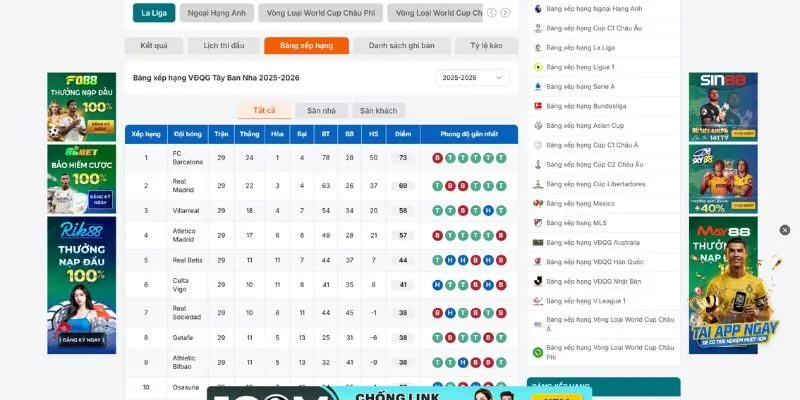800x400 pixels.
Task: Open the Rik88 banner advertisement
Action: (x=81, y=285)
